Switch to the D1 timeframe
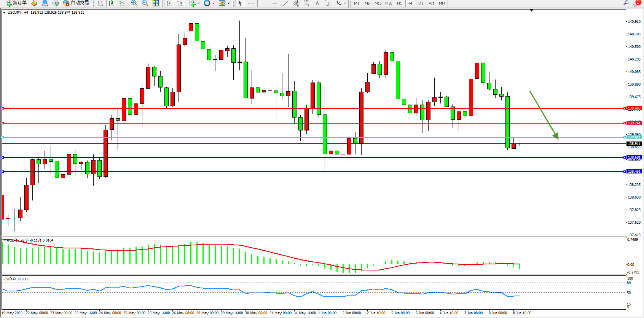This screenshot has height=318, width=644. pyautogui.click(x=421, y=3)
